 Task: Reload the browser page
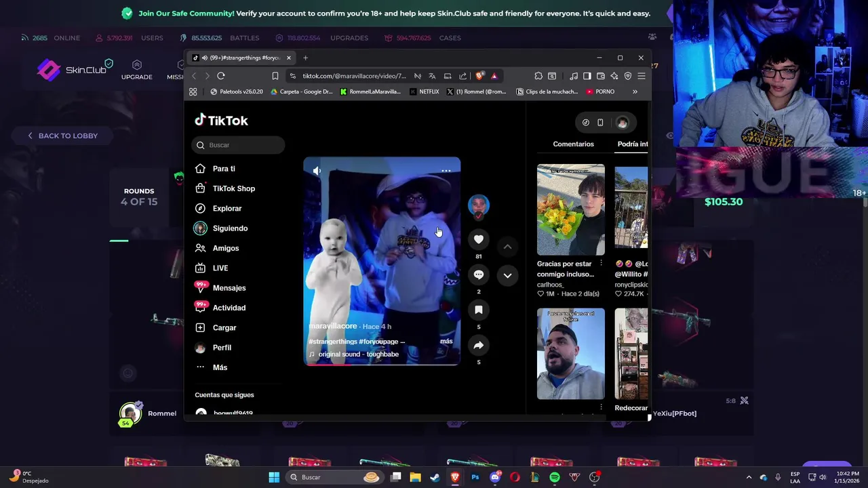(221, 76)
